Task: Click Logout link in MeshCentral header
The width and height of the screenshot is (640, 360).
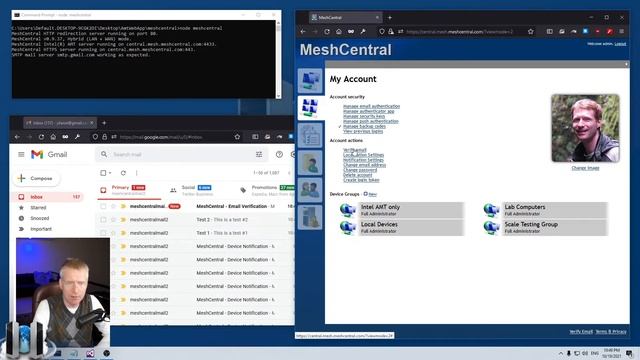Action: click(x=620, y=44)
